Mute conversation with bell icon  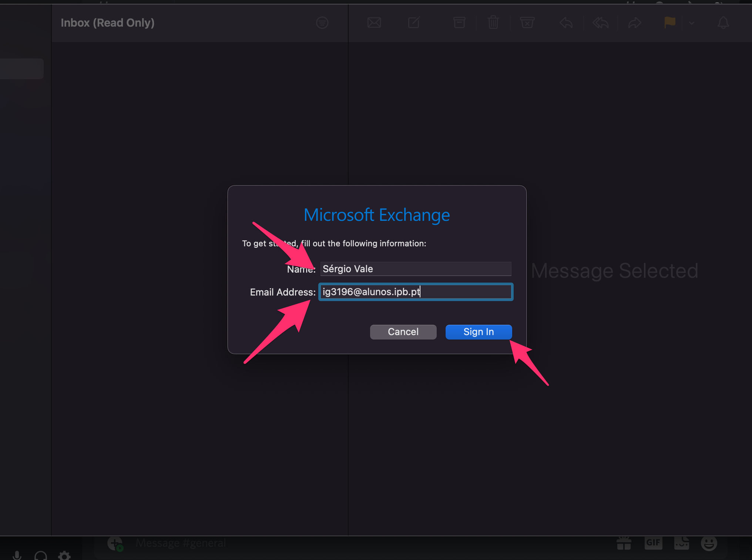[x=723, y=23]
